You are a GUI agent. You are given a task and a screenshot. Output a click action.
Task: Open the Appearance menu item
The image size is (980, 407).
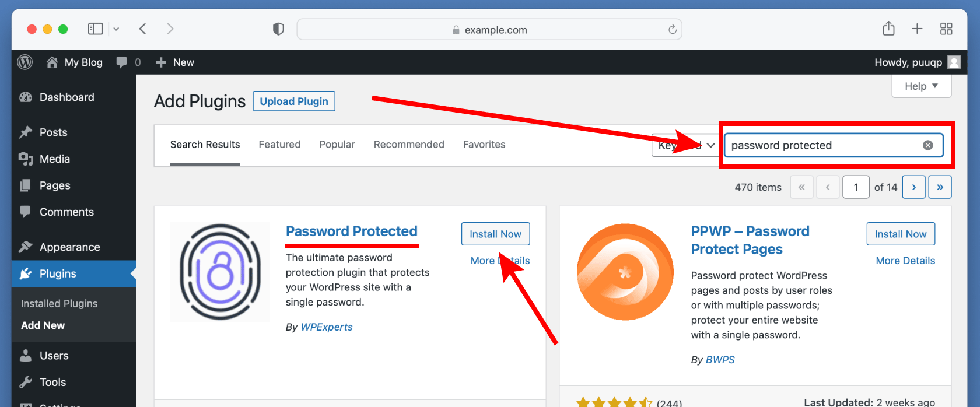coord(74,247)
